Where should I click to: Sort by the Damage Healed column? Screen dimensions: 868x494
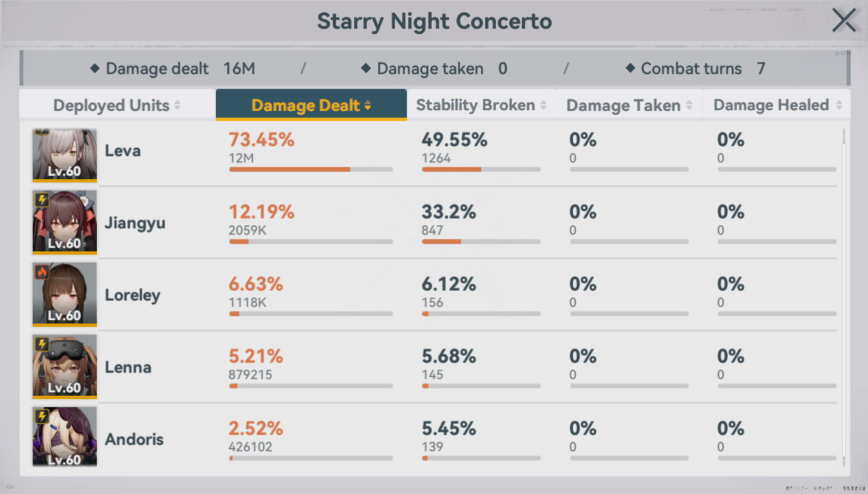pos(777,105)
